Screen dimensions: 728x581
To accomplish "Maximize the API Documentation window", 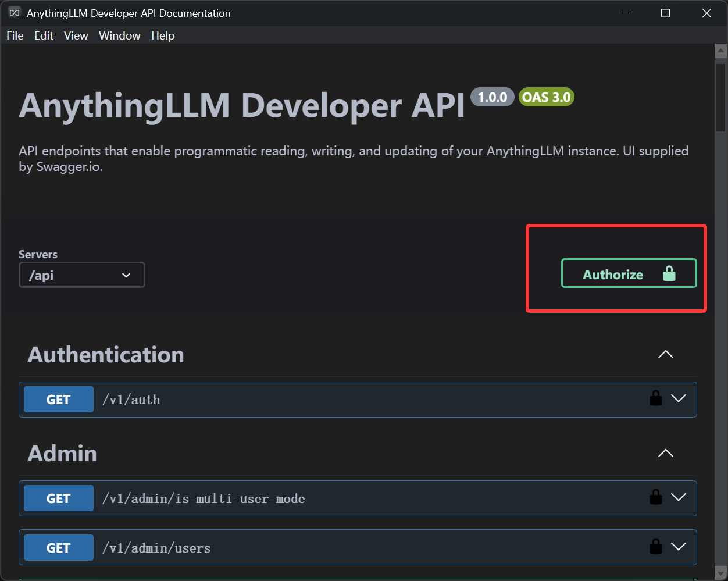I will [666, 13].
